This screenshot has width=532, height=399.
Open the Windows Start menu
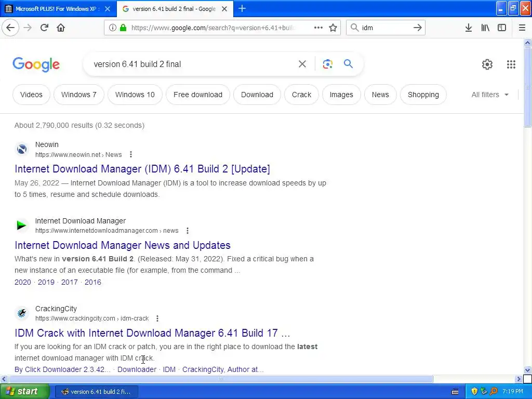(24, 392)
